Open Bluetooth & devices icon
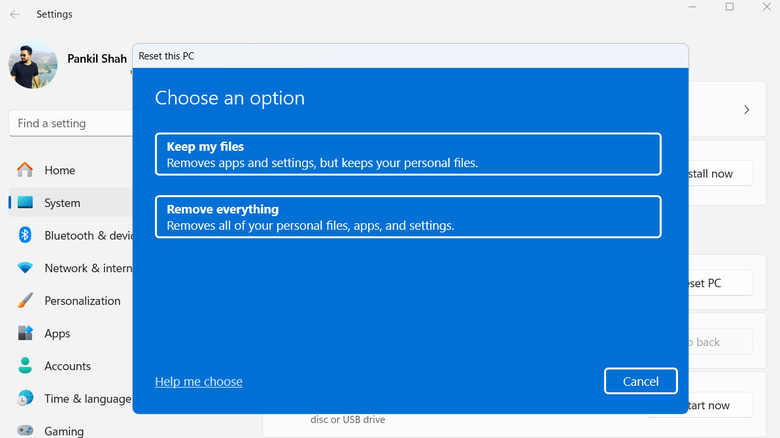 (x=25, y=236)
